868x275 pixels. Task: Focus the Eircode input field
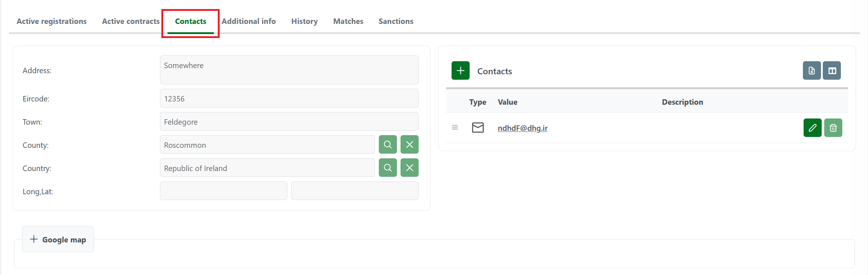coord(289,99)
